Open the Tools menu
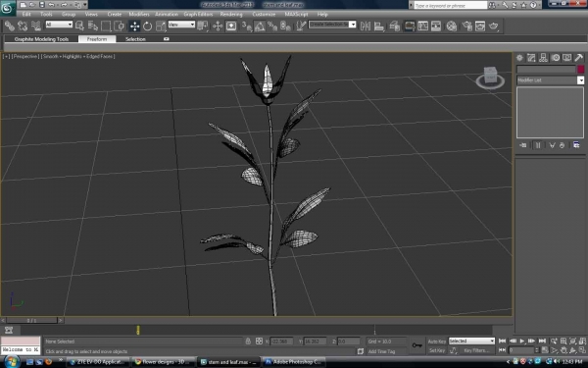Image resolution: width=588 pixels, height=368 pixels. [x=46, y=15]
